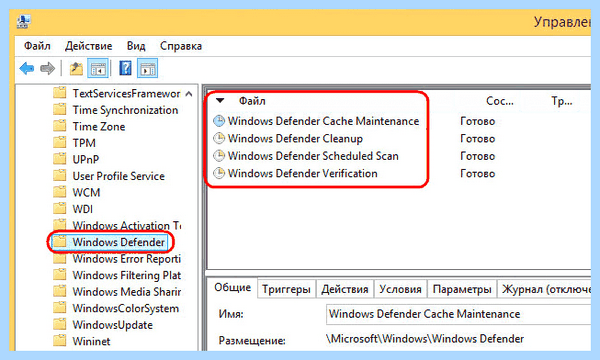Switch to the Журнал tab
Screen dimensions: 600x360
coord(545,289)
